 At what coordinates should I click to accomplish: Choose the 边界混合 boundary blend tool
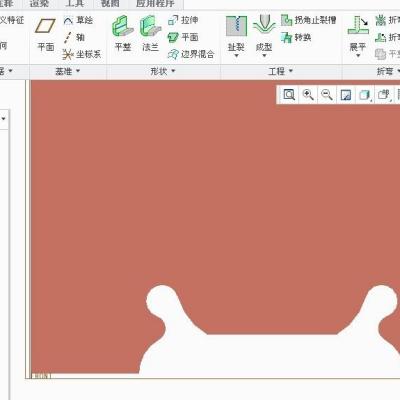click(191, 54)
